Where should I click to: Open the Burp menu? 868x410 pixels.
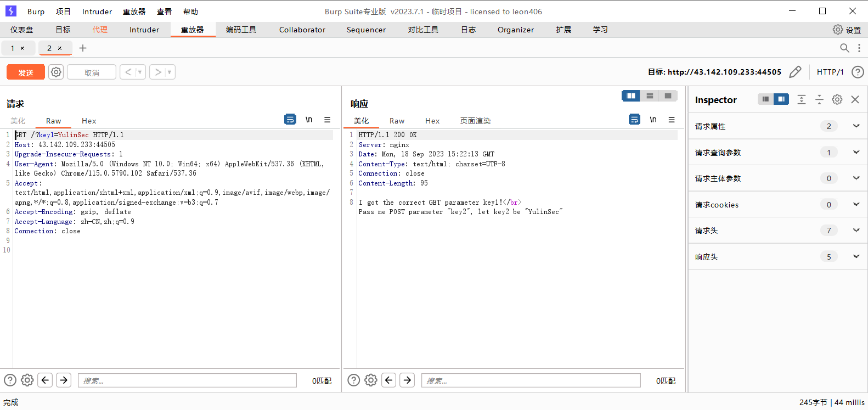(x=36, y=12)
